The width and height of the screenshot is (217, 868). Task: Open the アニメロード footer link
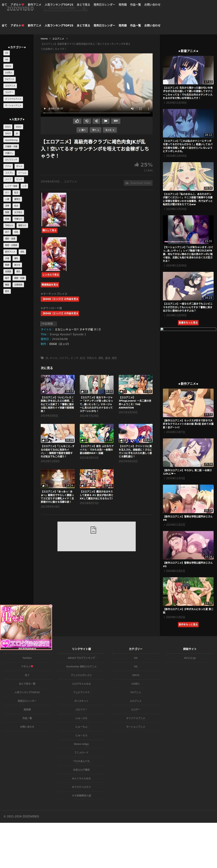[81, 752]
